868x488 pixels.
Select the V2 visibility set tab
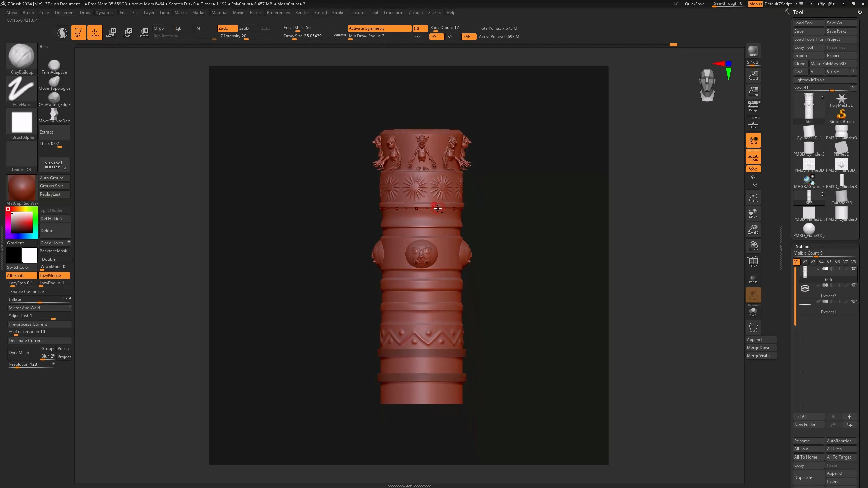[805, 262]
